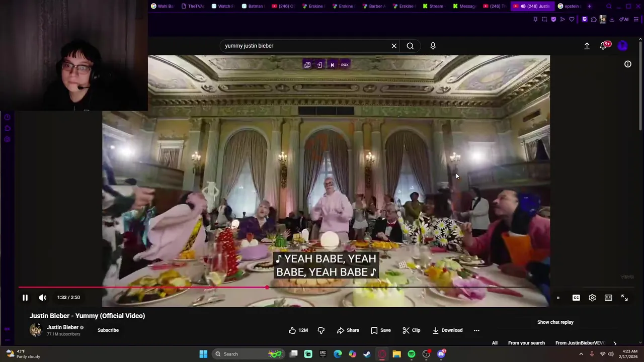
Task: Click the browser AI toolbar button
Action: [624, 19]
